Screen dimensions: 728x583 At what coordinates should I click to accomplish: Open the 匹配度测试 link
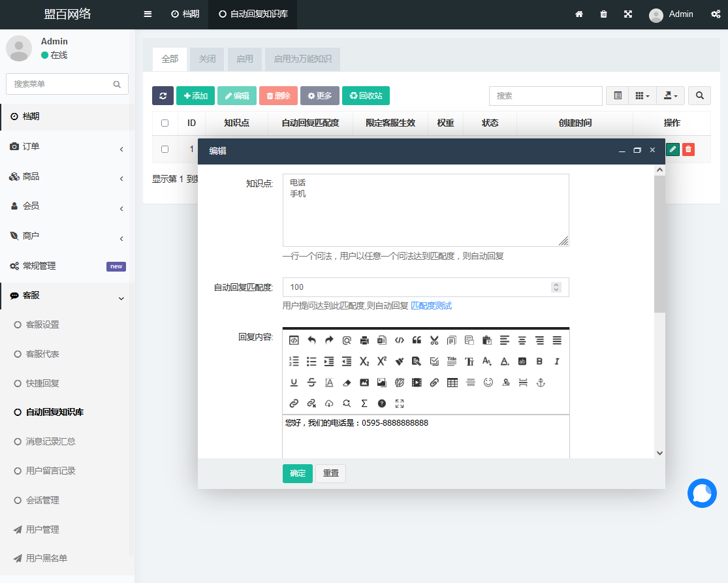431,306
